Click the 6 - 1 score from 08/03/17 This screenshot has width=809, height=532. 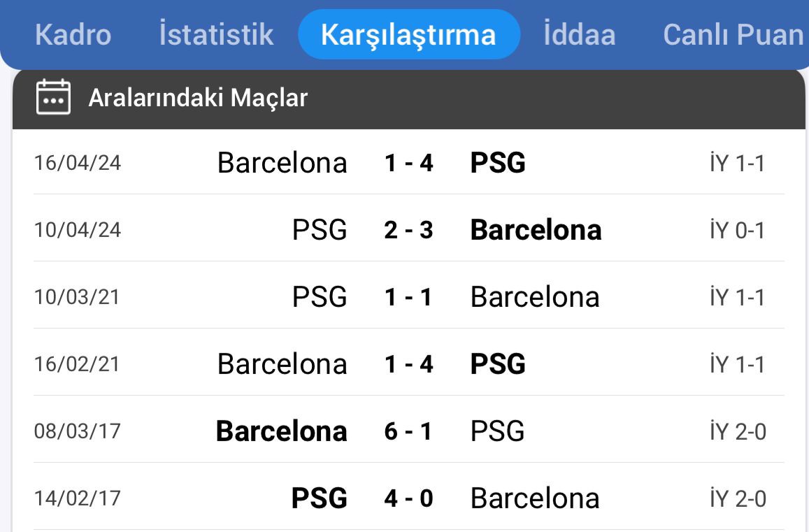(408, 431)
